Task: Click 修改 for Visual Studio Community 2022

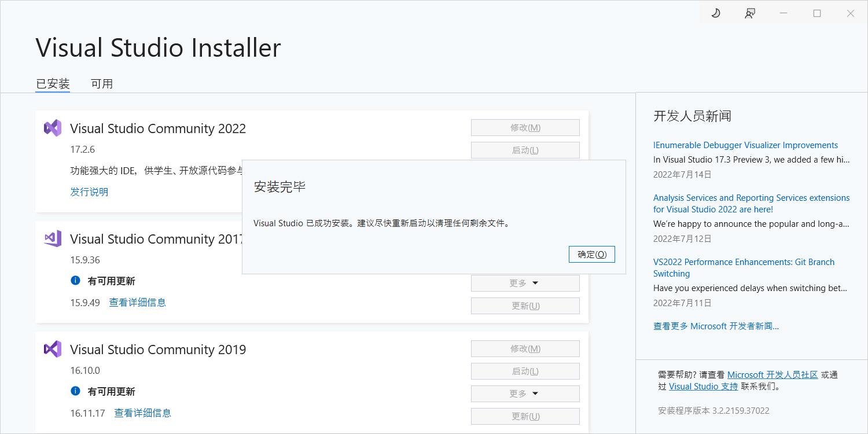Action: (525, 127)
